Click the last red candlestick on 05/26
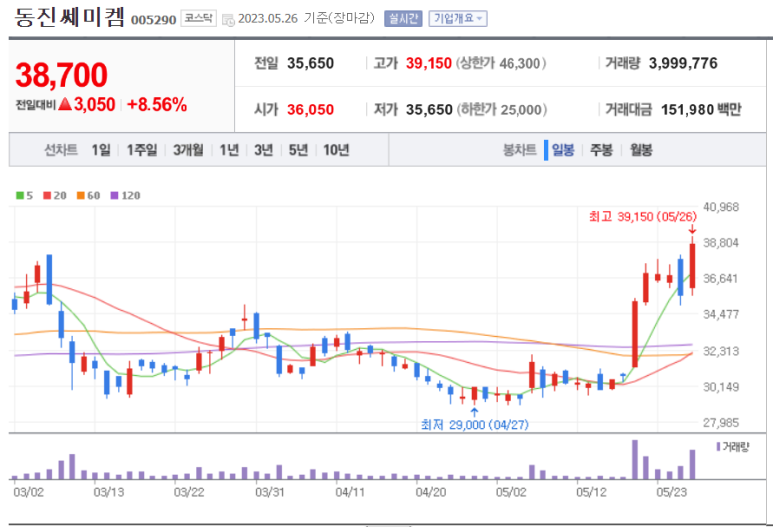The height and width of the screenshot is (527, 773). coord(692,266)
